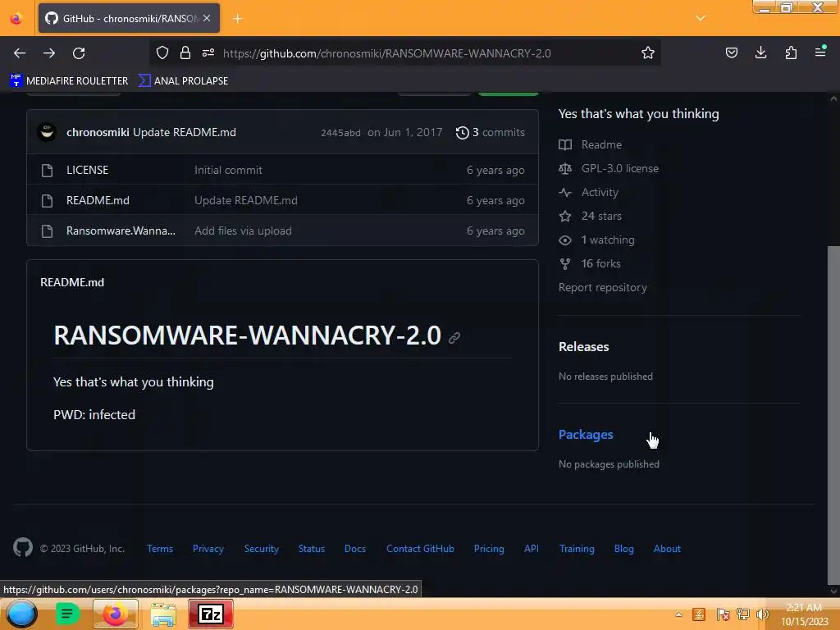Open the Firefox hamburger menu
The height and width of the screenshot is (630, 840).
[x=820, y=52]
